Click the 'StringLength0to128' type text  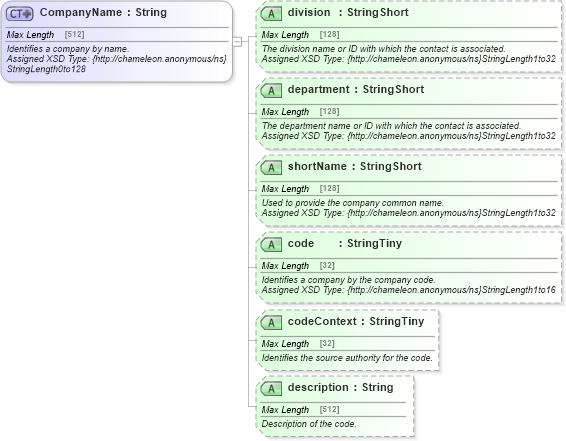coord(46,69)
